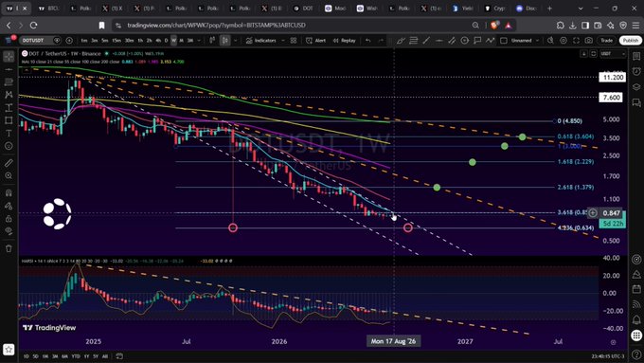
Task: Open quick search magnifier in toolbar
Action: 550,41
